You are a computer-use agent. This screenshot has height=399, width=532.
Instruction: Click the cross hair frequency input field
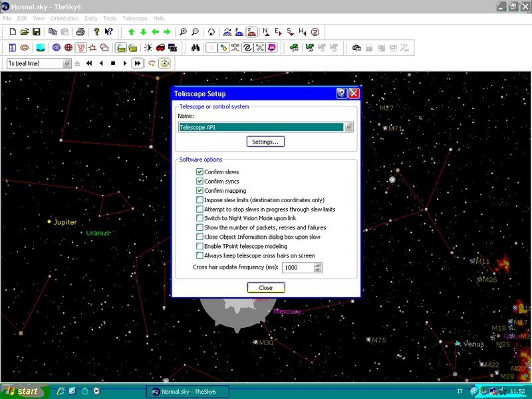click(x=298, y=268)
